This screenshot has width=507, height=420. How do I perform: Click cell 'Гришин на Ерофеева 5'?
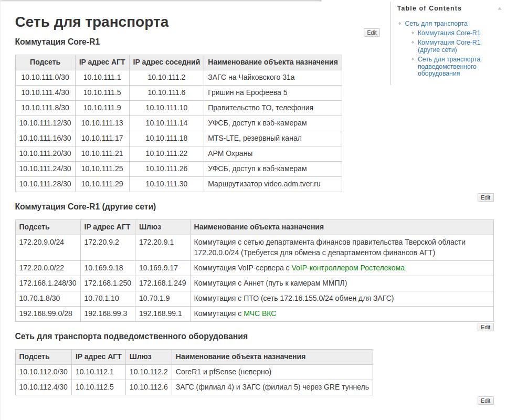[273, 93]
